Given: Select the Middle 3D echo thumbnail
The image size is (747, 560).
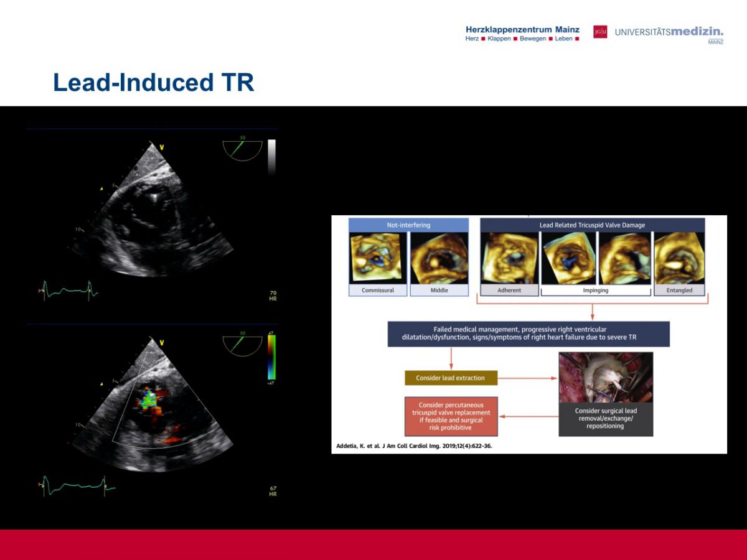Looking at the screenshot, I should (439, 258).
